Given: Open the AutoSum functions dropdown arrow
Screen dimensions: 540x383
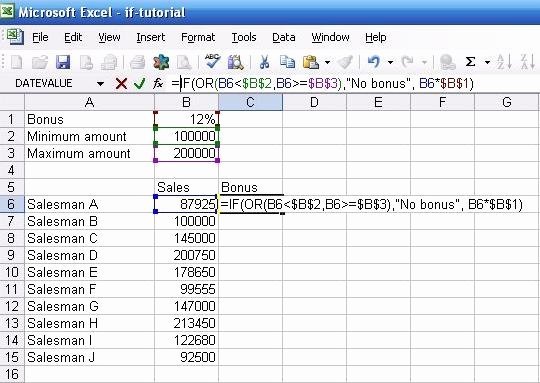Looking at the screenshot, I should click(487, 62).
